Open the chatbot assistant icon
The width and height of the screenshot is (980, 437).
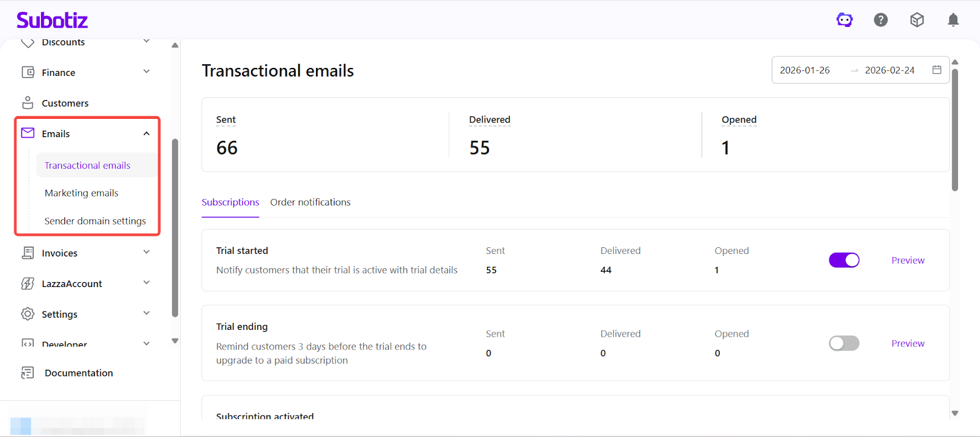[x=845, y=20]
